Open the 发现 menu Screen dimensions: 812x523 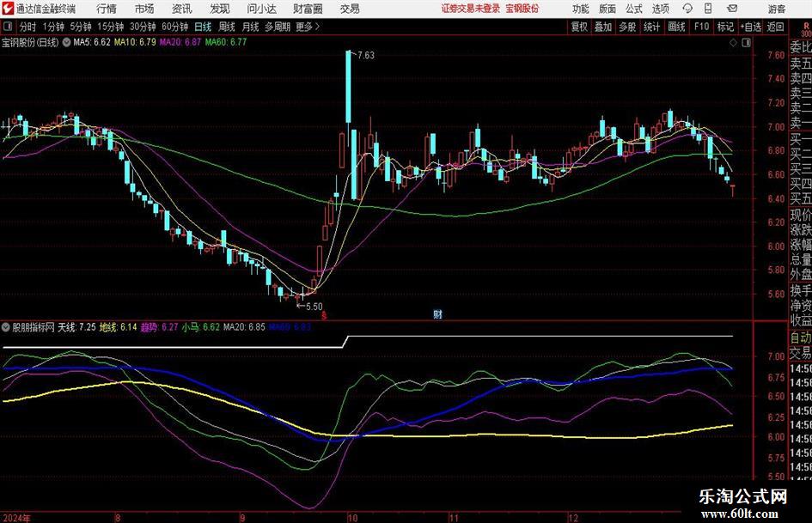[220, 9]
